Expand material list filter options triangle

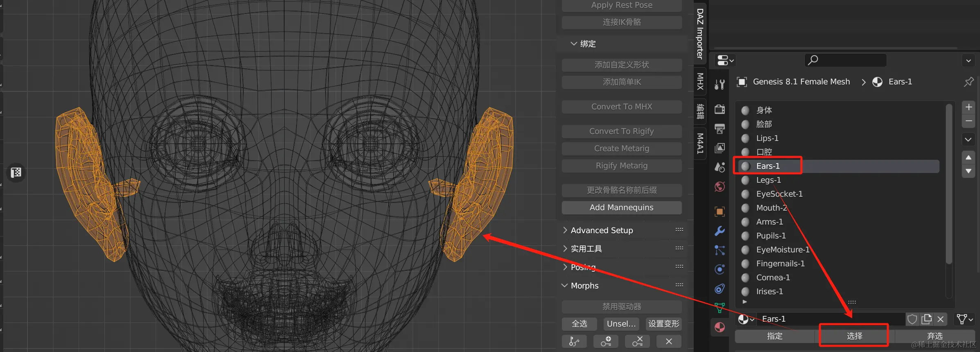[x=745, y=302]
